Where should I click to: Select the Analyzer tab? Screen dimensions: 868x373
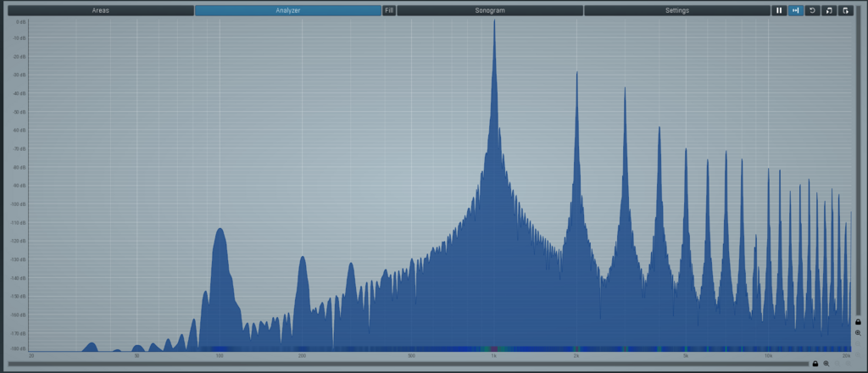[288, 10]
